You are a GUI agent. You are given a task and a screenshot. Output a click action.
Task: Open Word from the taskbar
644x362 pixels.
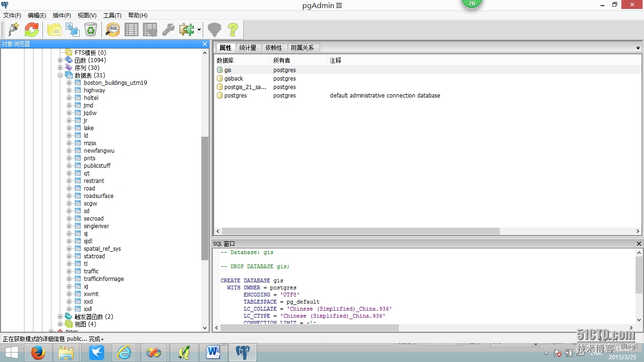click(x=214, y=353)
